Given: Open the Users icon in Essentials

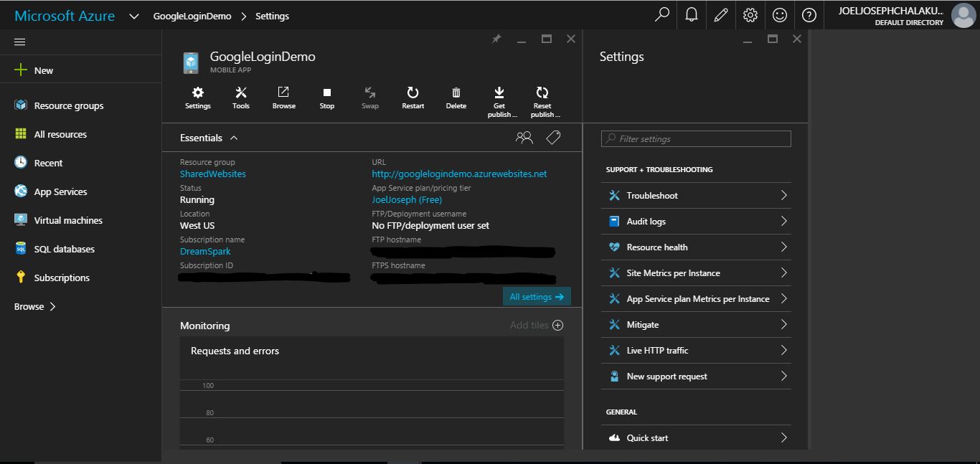Looking at the screenshot, I should coord(524,138).
